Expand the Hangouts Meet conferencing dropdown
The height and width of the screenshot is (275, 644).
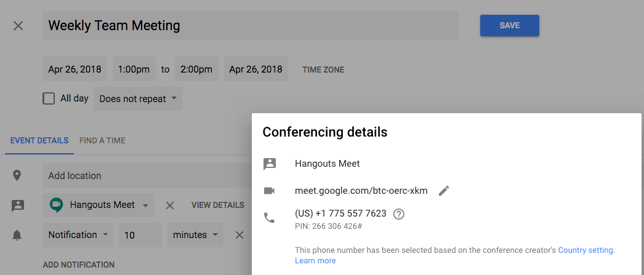tap(98, 205)
